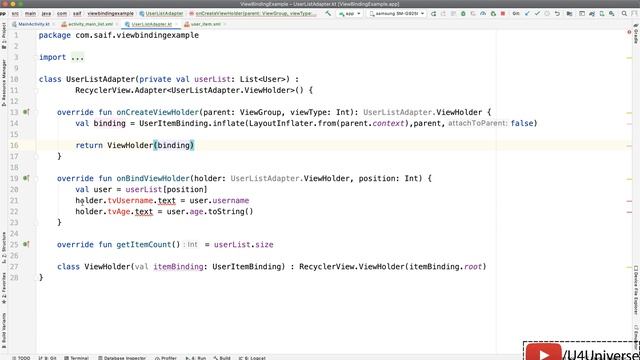640x360 pixels.
Task: Switch to the user_item.xml tab
Action: point(205,24)
